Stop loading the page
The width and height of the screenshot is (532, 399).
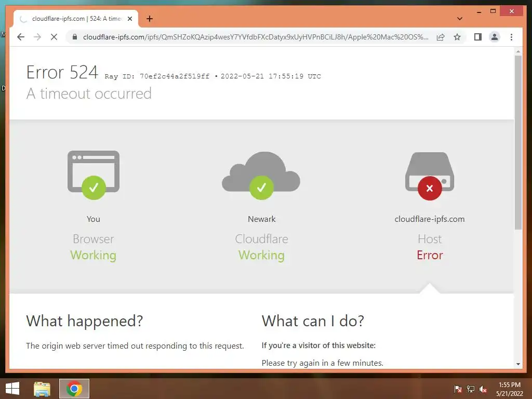(x=54, y=37)
